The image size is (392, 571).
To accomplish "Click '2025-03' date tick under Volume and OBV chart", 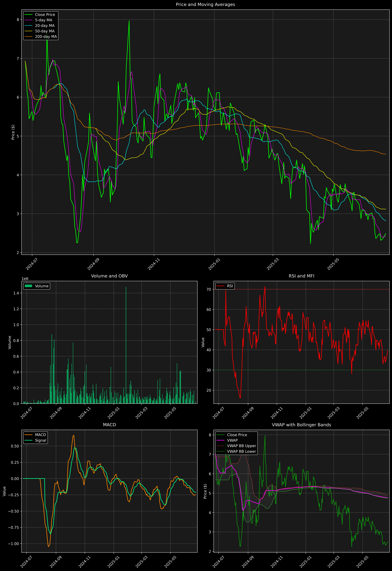I will coord(141,413).
